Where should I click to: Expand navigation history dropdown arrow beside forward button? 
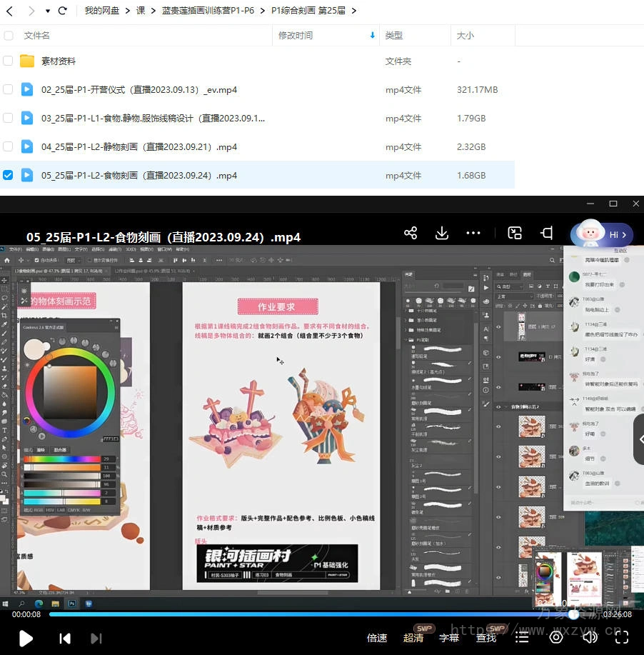[48, 11]
